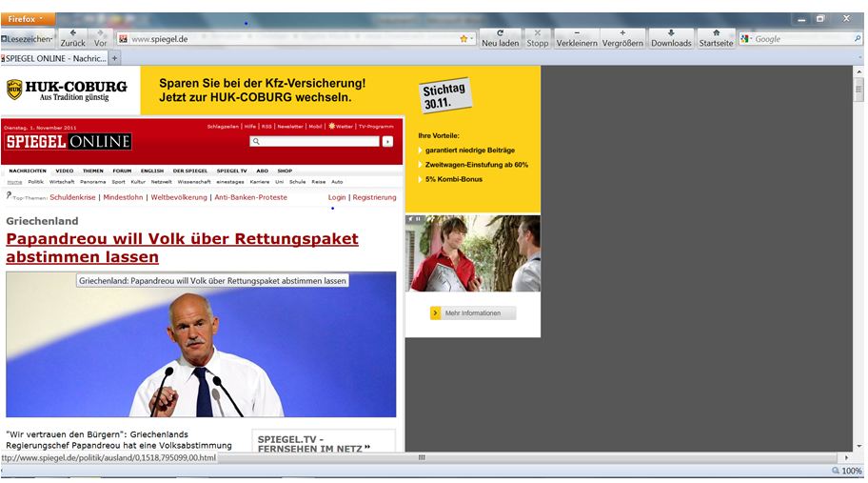The width and height of the screenshot is (868, 483).
Task: Go forward with the Vor button
Action: point(100,38)
